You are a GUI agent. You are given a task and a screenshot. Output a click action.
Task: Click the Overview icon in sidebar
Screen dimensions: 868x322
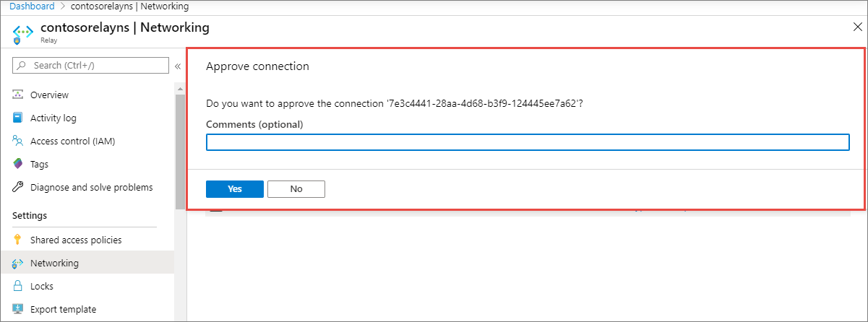click(x=18, y=95)
